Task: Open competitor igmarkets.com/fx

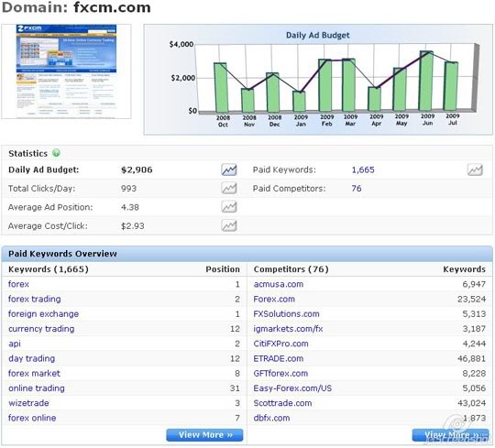Action: 288,329
